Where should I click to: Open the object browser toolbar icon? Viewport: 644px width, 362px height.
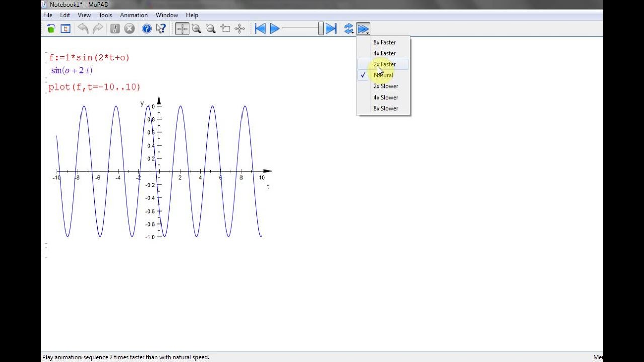65,29
